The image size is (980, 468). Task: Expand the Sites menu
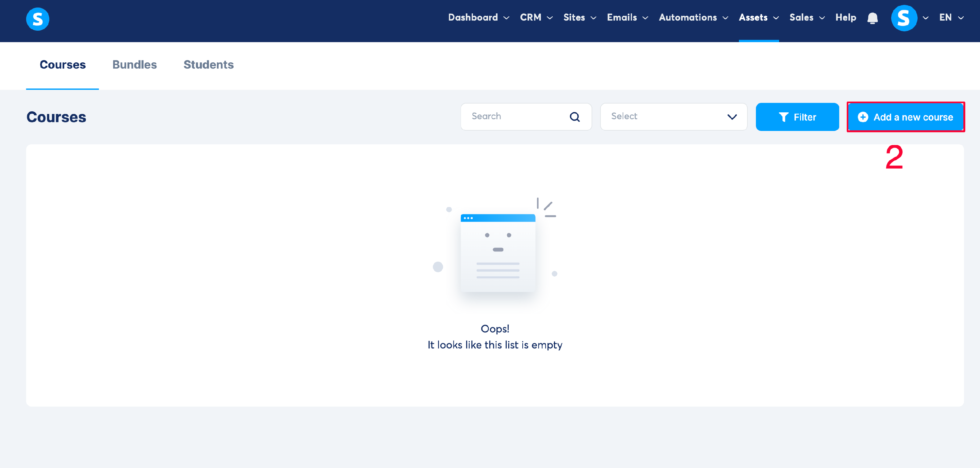580,18
